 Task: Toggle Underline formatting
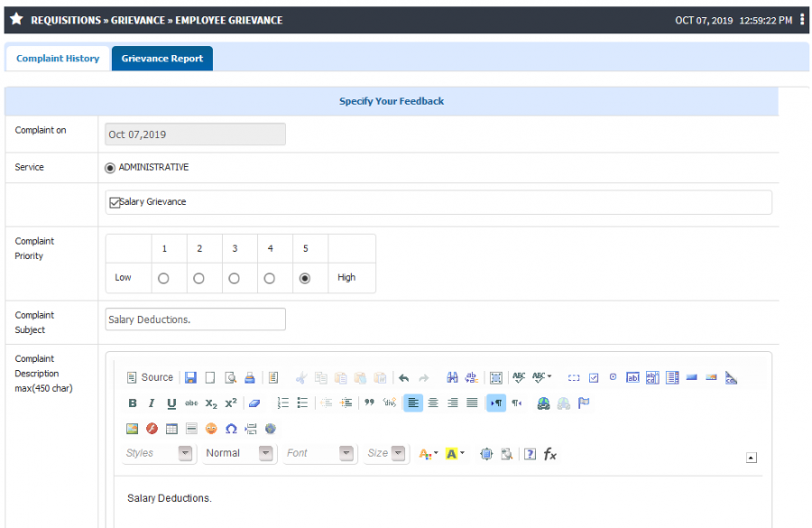coord(171,403)
